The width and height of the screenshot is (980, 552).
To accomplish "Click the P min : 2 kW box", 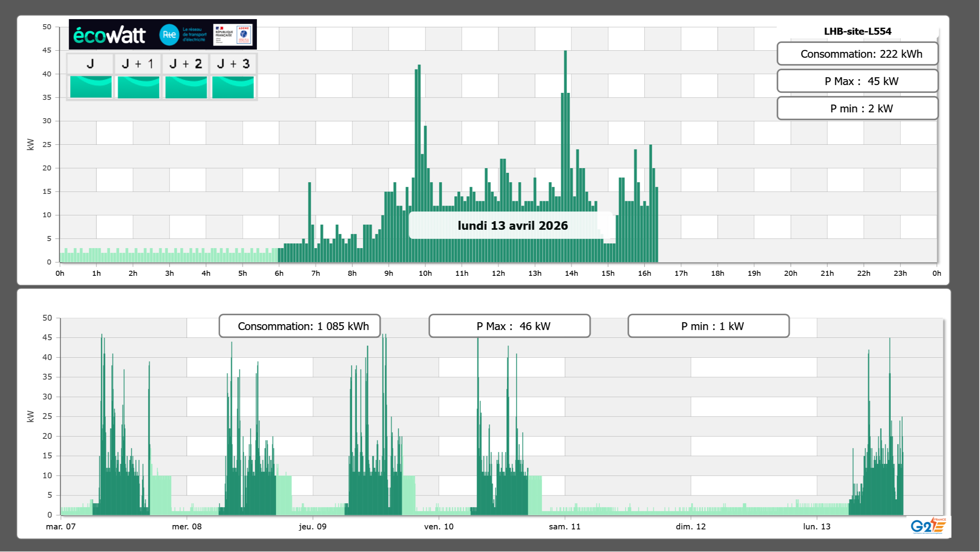I will 857,108.
